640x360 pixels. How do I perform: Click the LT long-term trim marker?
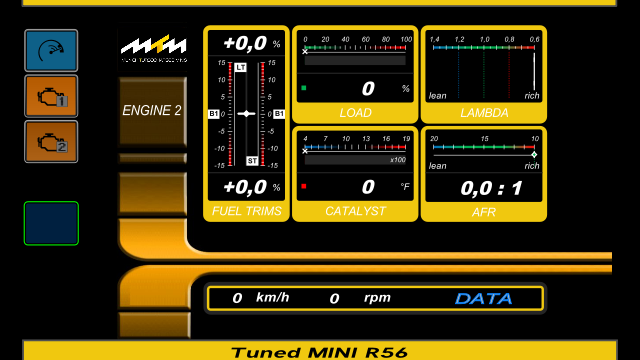point(240,67)
